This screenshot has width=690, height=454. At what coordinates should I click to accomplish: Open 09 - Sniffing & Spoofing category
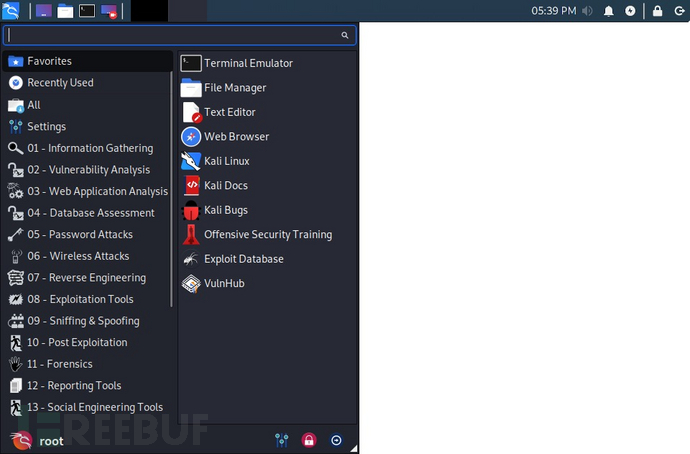[88, 320]
